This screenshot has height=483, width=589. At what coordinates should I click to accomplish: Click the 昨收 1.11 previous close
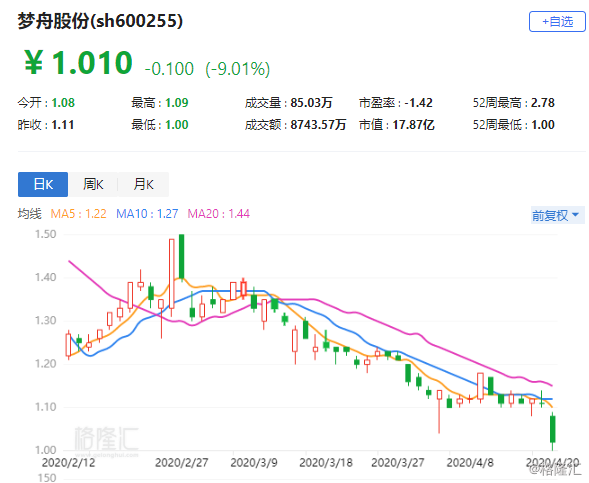pos(46,125)
